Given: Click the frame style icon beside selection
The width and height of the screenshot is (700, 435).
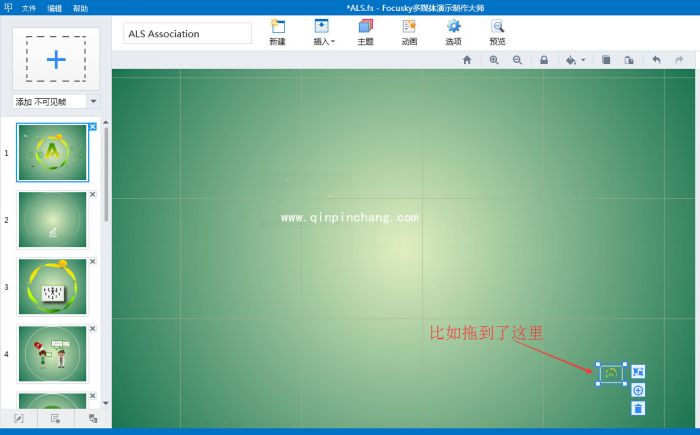Looking at the screenshot, I should pyautogui.click(x=638, y=372).
